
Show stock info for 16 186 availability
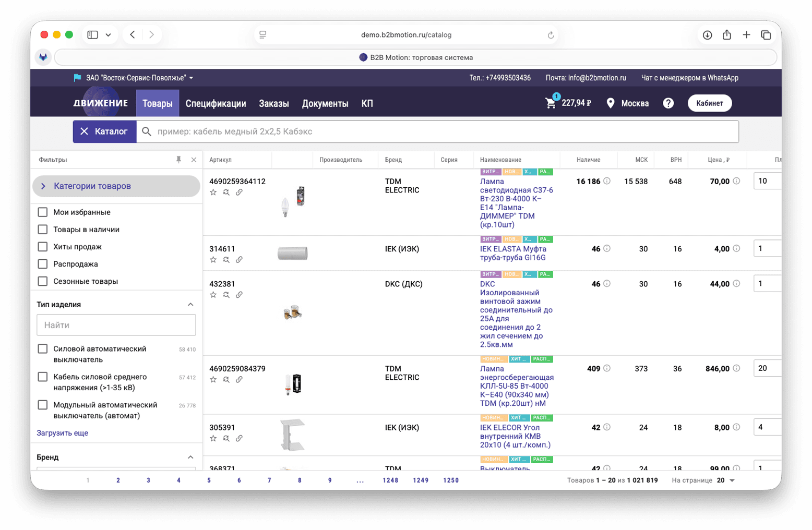click(x=607, y=181)
